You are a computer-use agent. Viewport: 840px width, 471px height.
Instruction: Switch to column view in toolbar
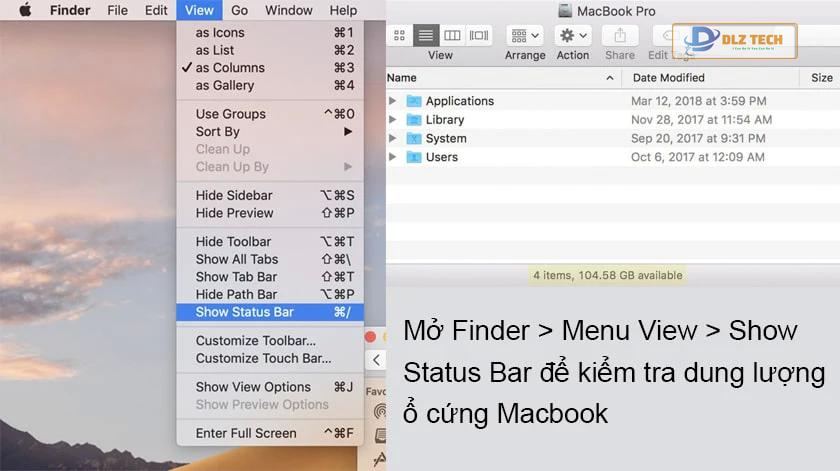[452, 35]
